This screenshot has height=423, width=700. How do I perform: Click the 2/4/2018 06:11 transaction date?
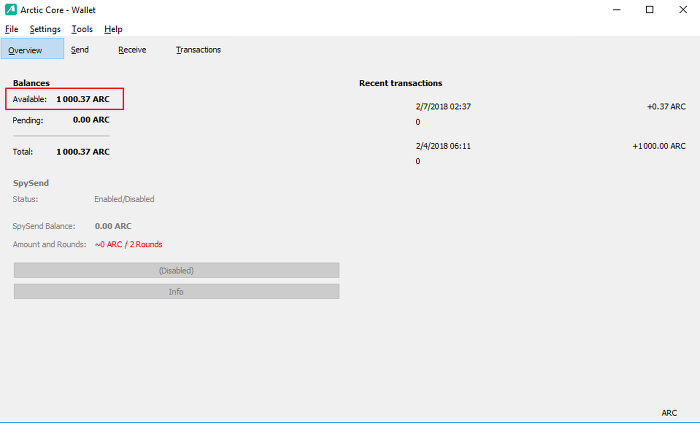pos(443,146)
